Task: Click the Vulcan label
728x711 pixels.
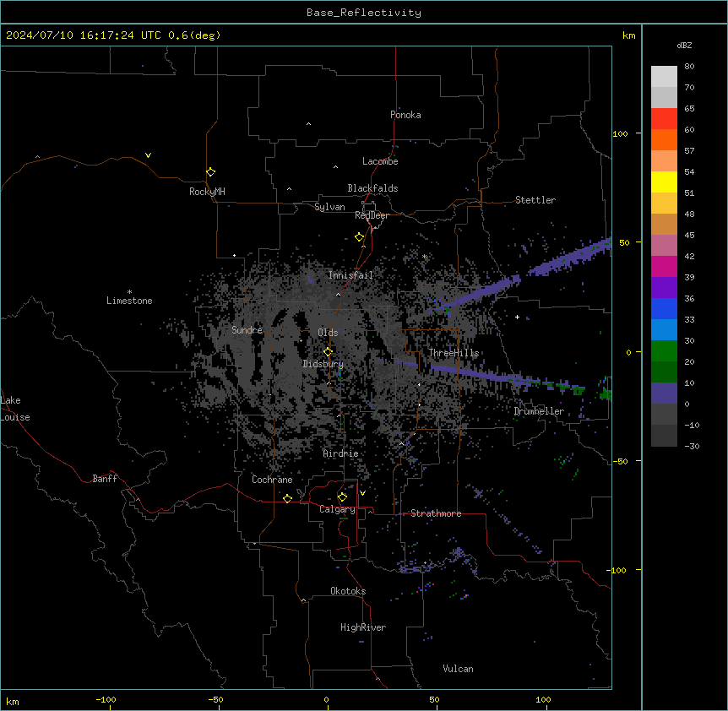Action: [459, 669]
